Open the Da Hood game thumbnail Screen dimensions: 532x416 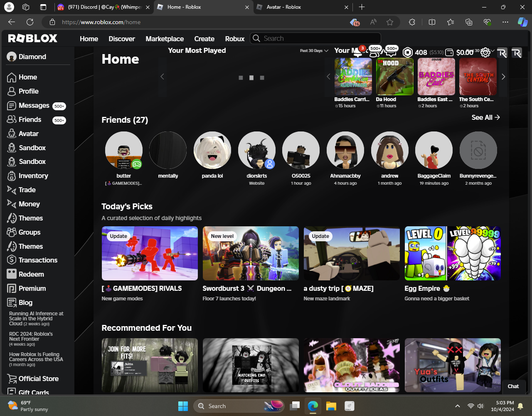click(395, 77)
